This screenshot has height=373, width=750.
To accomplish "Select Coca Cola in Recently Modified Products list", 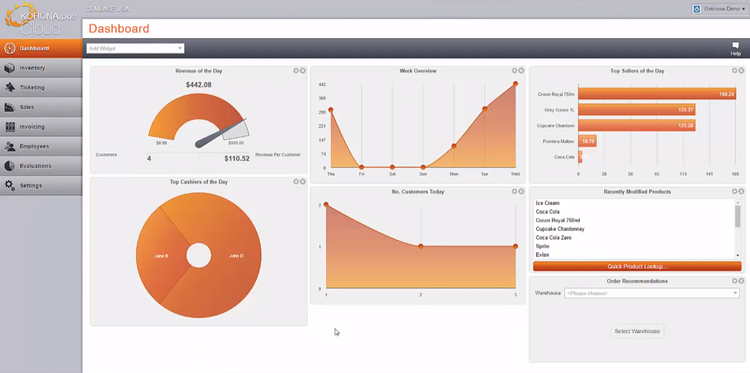I will pyautogui.click(x=547, y=212).
